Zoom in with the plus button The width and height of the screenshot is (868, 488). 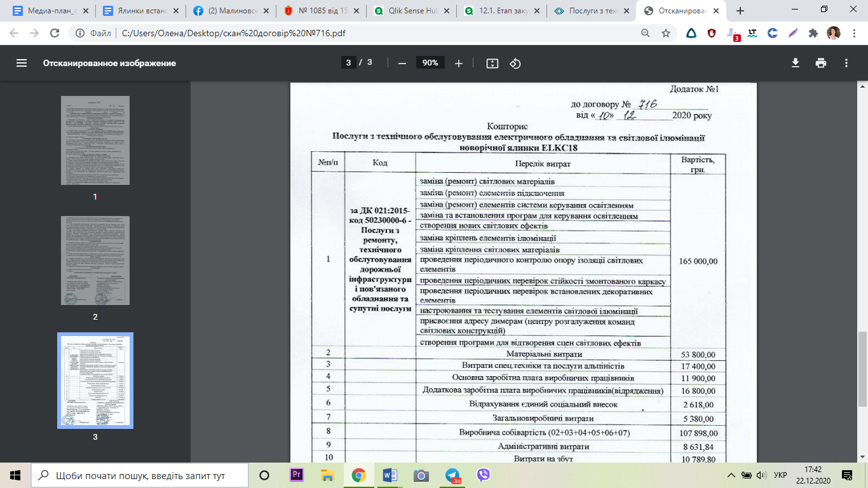(x=459, y=63)
